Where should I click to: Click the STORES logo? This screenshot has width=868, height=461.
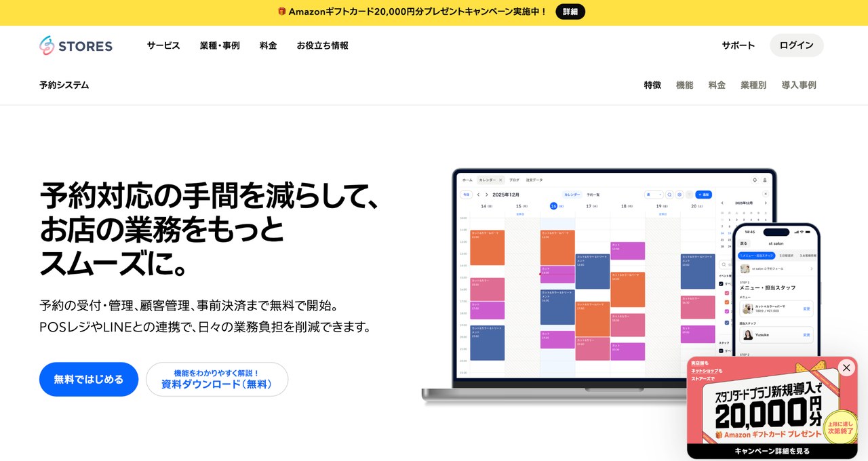pyautogui.click(x=76, y=45)
